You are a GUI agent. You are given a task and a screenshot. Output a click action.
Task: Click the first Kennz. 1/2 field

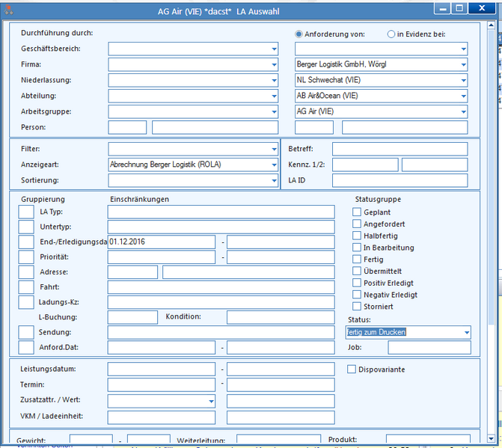click(x=365, y=165)
